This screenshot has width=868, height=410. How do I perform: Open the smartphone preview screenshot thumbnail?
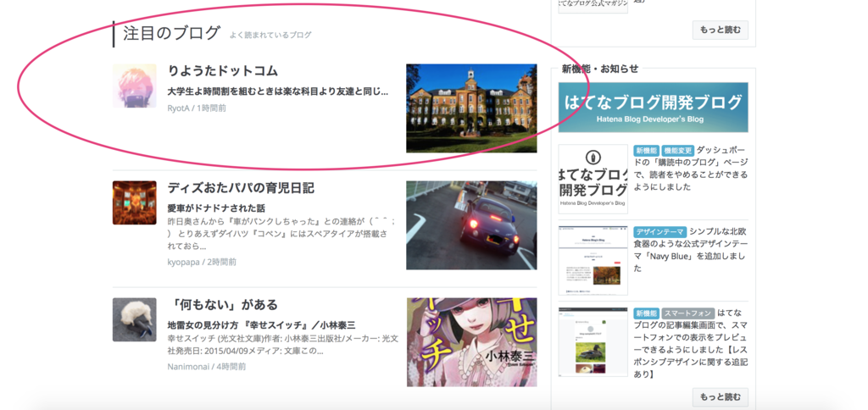[x=593, y=342]
